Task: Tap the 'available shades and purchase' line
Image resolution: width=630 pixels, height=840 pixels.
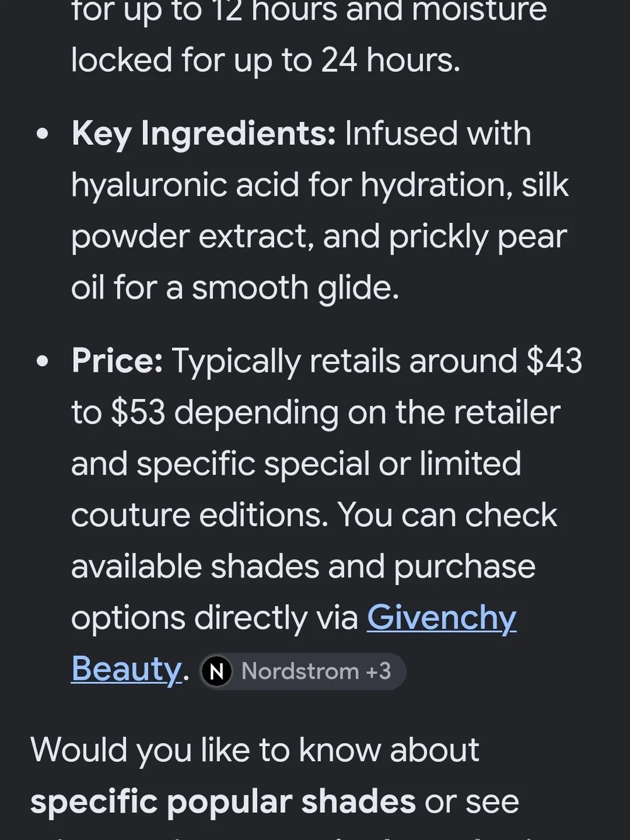Action: pyautogui.click(x=303, y=567)
